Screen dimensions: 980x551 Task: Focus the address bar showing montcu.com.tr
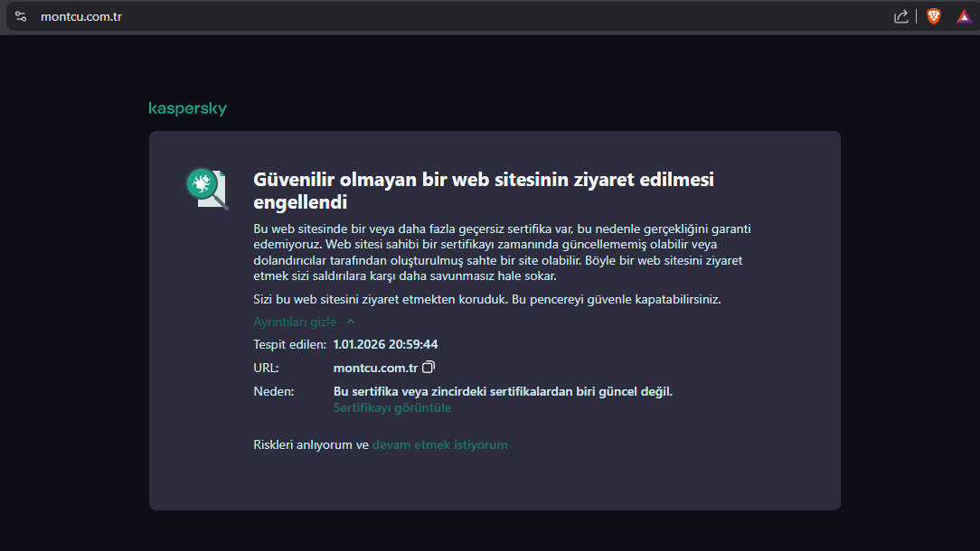[450, 17]
